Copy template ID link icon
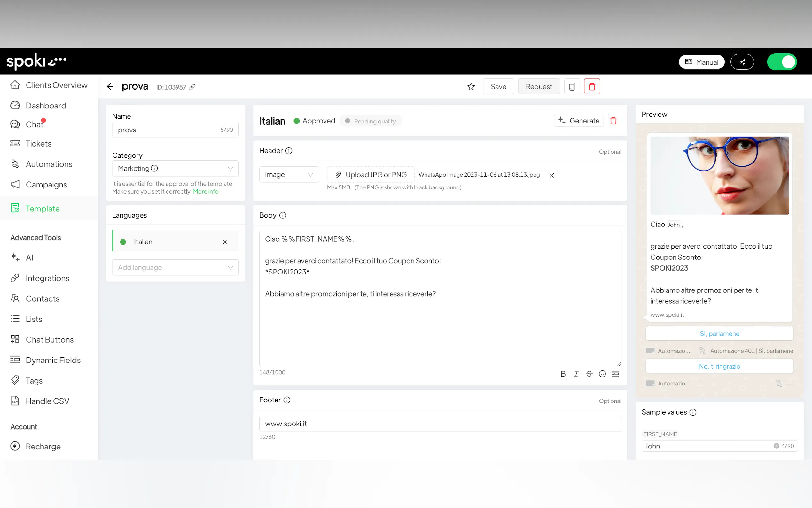 click(192, 87)
